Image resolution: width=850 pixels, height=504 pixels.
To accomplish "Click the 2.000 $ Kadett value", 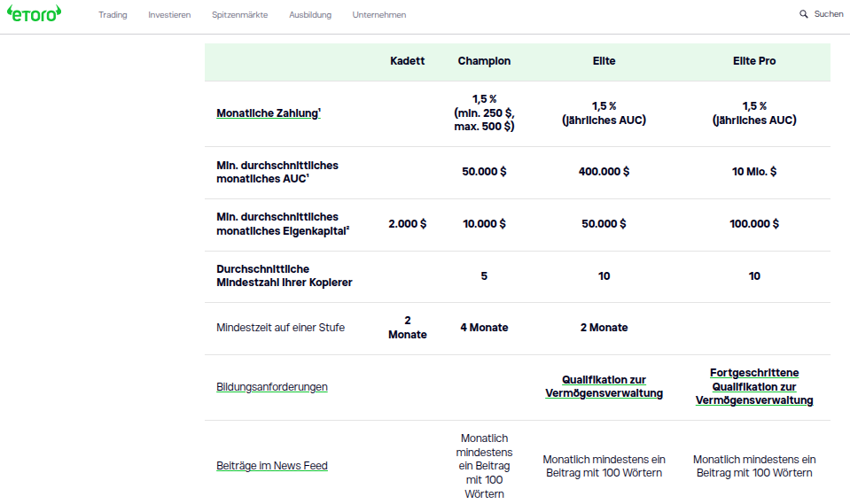I will 407,223.
